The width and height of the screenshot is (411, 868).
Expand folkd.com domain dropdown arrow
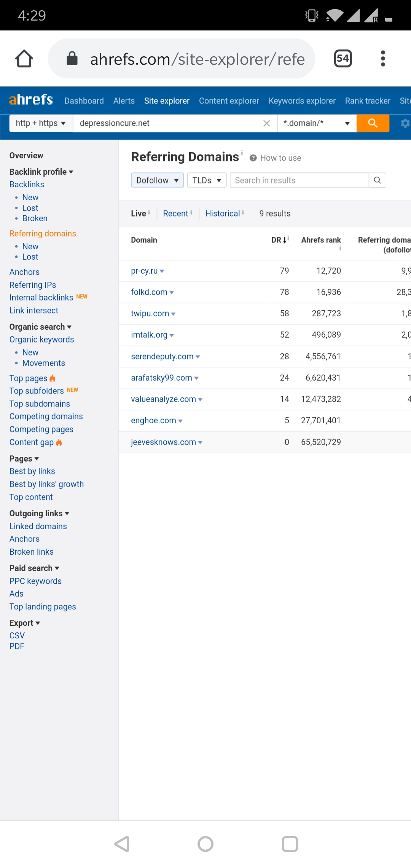point(172,293)
